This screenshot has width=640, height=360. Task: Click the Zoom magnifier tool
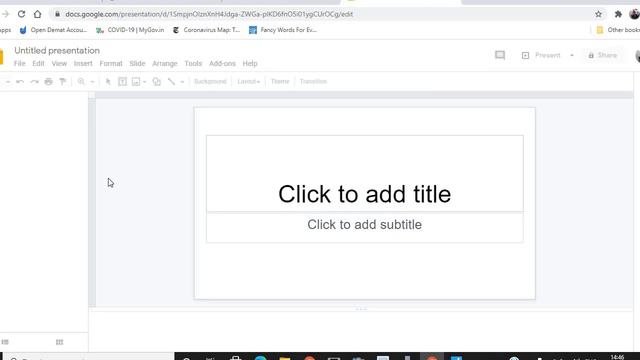click(x=81, y=82)
